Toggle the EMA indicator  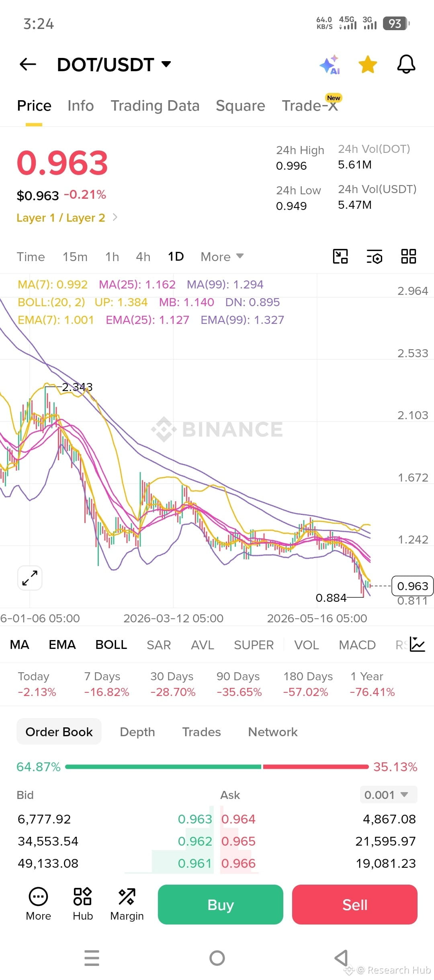point(62,645)
